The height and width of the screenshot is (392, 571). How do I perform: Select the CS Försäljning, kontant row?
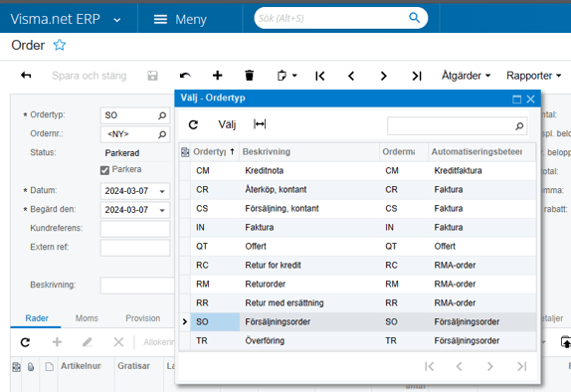pos(357,209)
